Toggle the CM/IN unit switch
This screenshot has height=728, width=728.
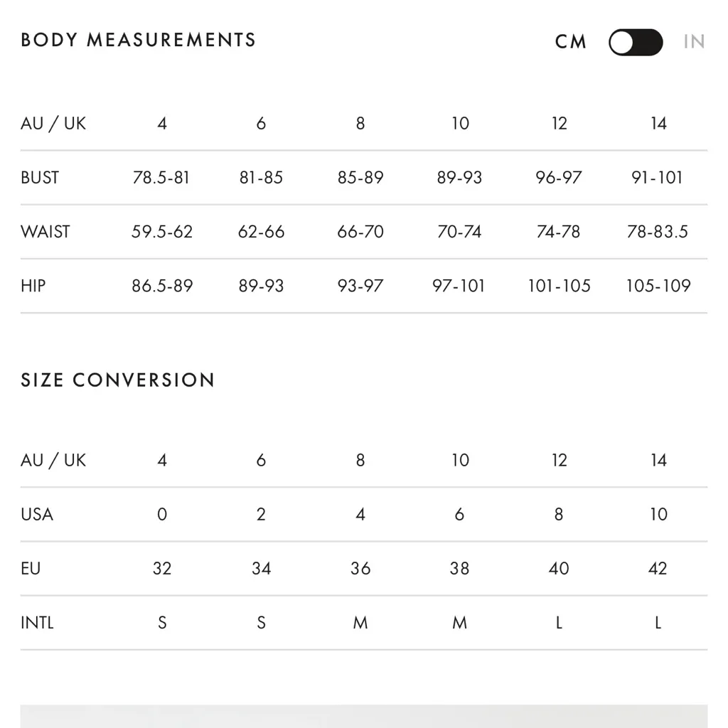click(x=636, y=42)
